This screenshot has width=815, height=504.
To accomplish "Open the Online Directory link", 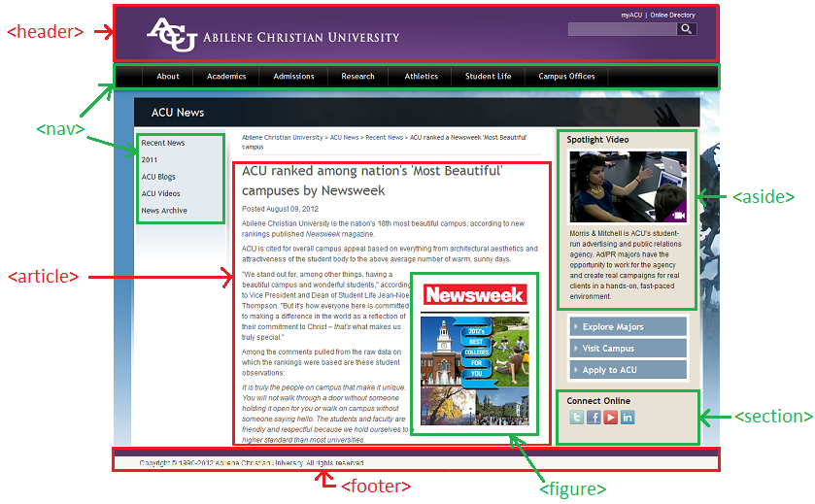I will click(672, 16).
